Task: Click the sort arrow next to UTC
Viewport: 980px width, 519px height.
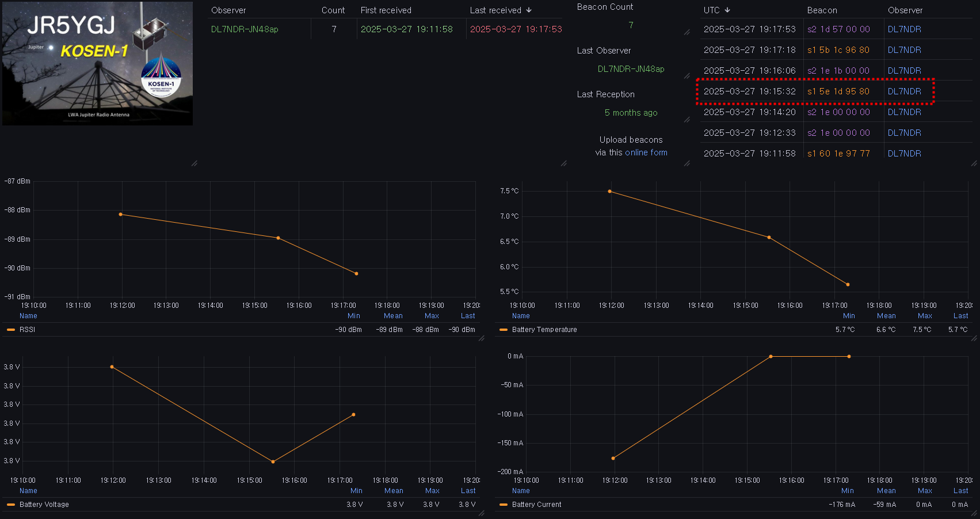Action: [x=727, y=10]
